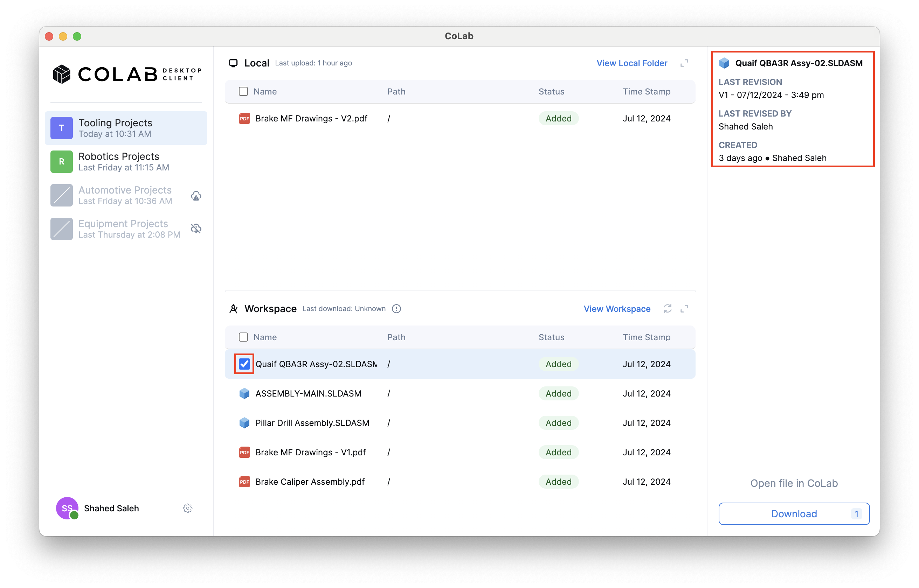919x588 pixels.
Task: Show last download info tooltip icon
Action: (396, 308)
